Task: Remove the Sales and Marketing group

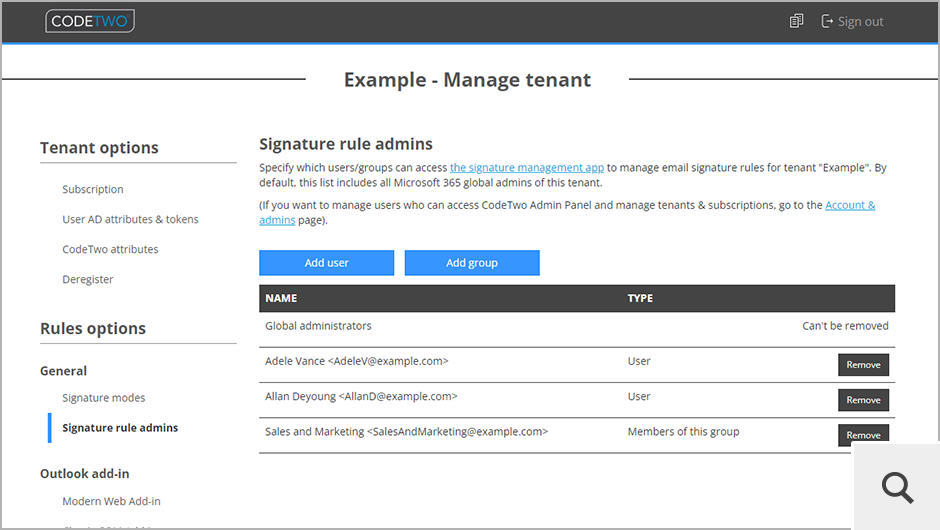Action: [x=863, y=435]
